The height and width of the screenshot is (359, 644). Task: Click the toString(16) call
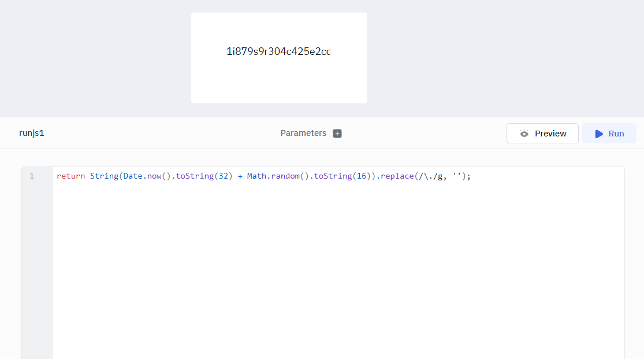pos(337,176)
